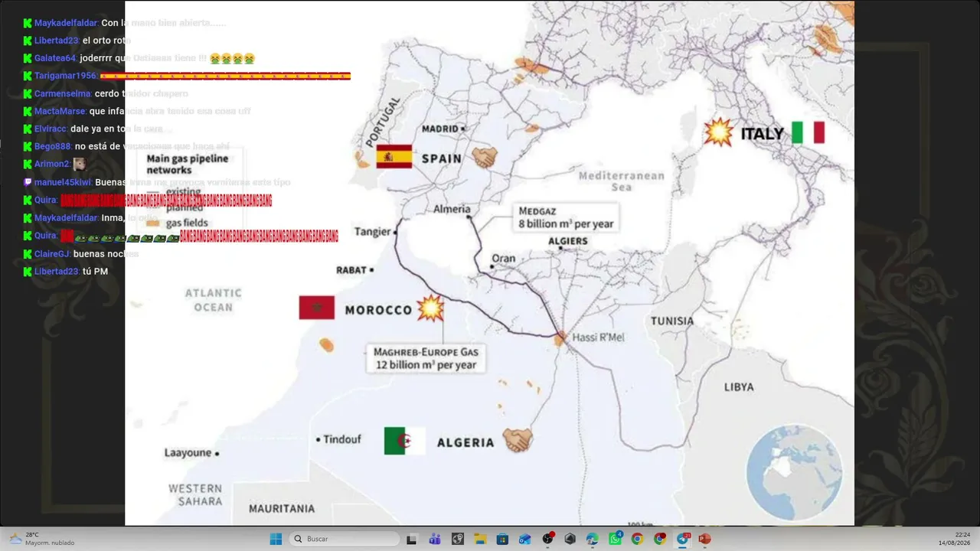Click the Elviracc username in chat

[x=51, y=129]
